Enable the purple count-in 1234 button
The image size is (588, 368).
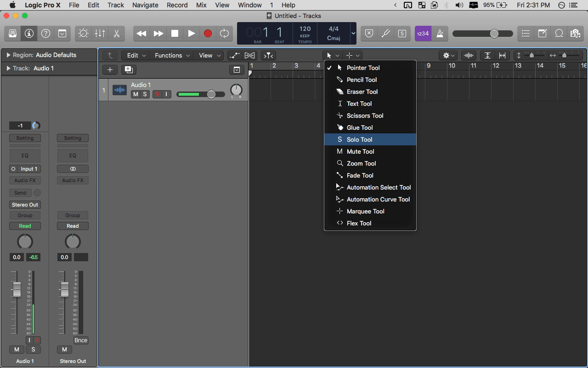click(423, 34)
